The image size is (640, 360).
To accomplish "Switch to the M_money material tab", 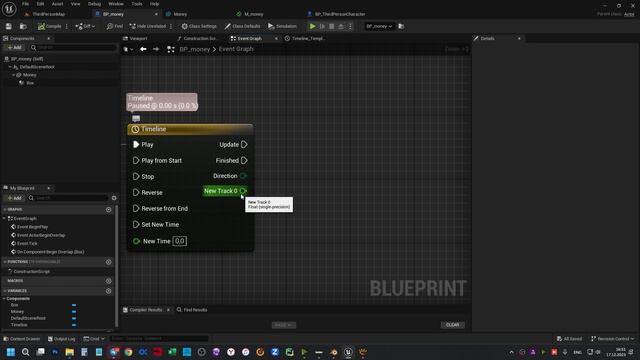I will pyautogui.click(x=253, y=14).
